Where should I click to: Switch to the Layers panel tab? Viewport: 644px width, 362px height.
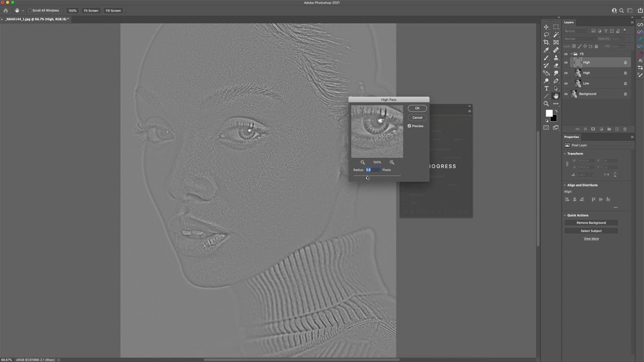tap(569, 23)
